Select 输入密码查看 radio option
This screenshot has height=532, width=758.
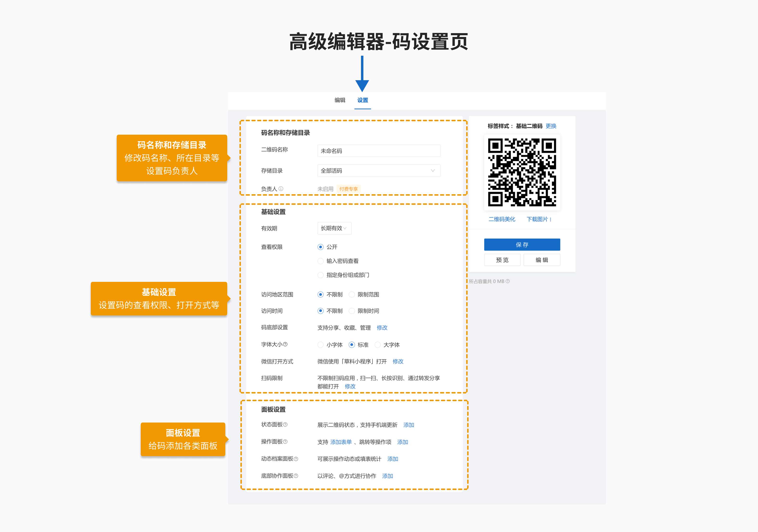tap(320, 261)
